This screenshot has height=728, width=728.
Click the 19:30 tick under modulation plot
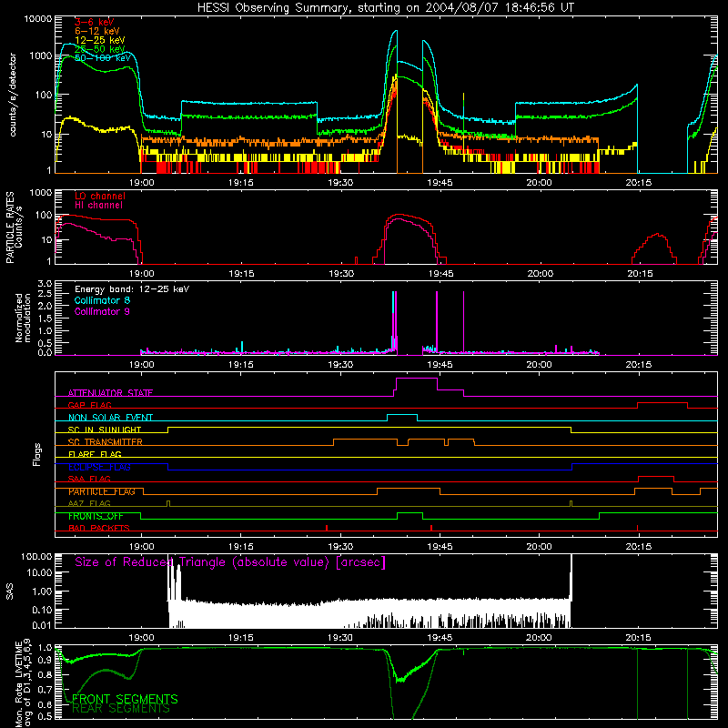[340, 365]
